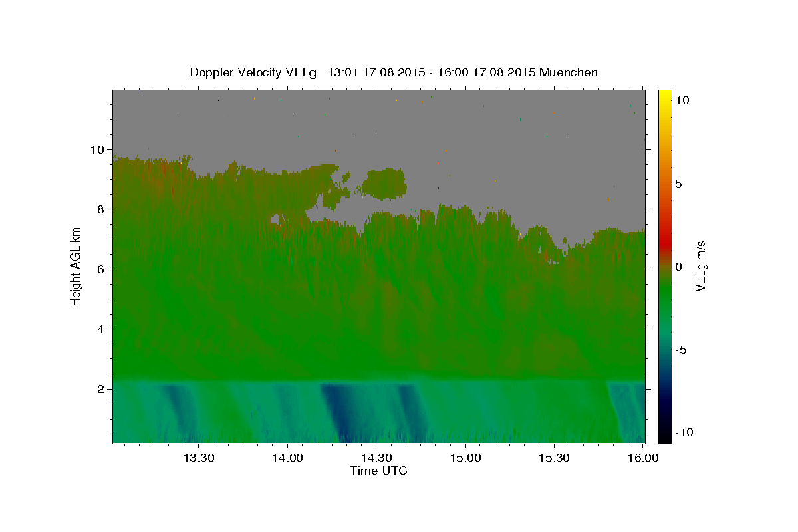798x532 pixels.
Task: Click the height tick label 6
Action: 102,269
